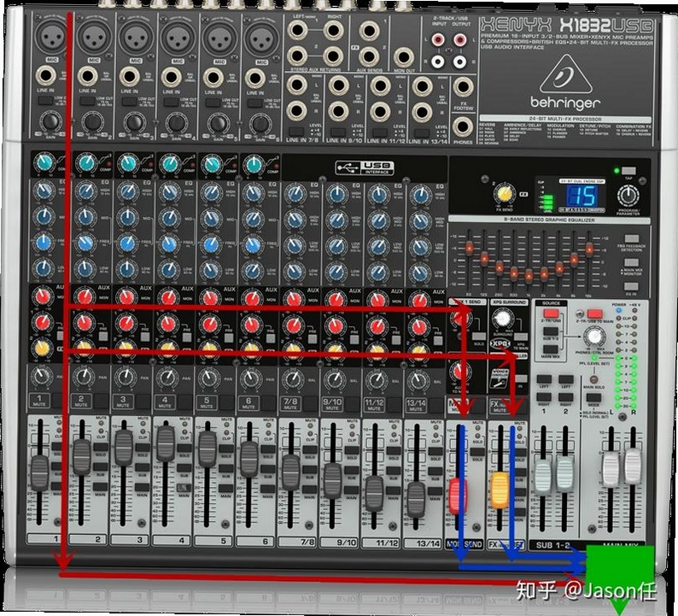678x616 pixels.
Task: Click the 1k graphic EQ slider
Action: [x=529, y=275]
